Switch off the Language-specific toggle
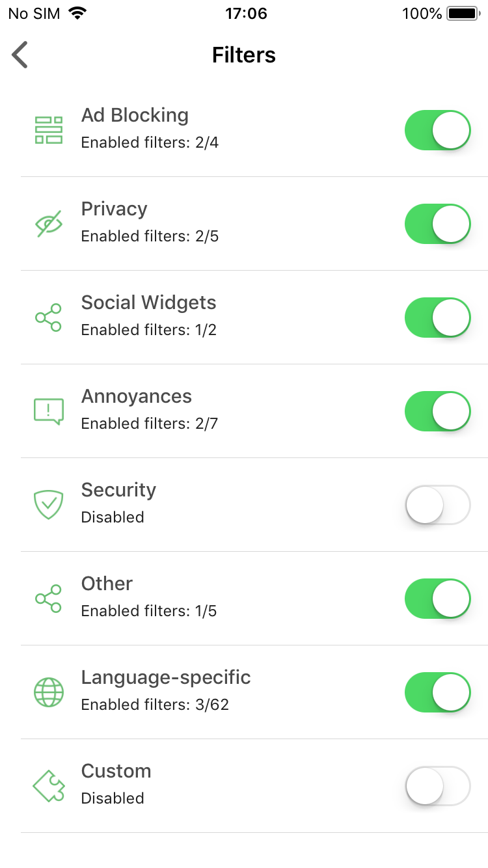Viewport: 488px width, 868px height. (437, 692)
